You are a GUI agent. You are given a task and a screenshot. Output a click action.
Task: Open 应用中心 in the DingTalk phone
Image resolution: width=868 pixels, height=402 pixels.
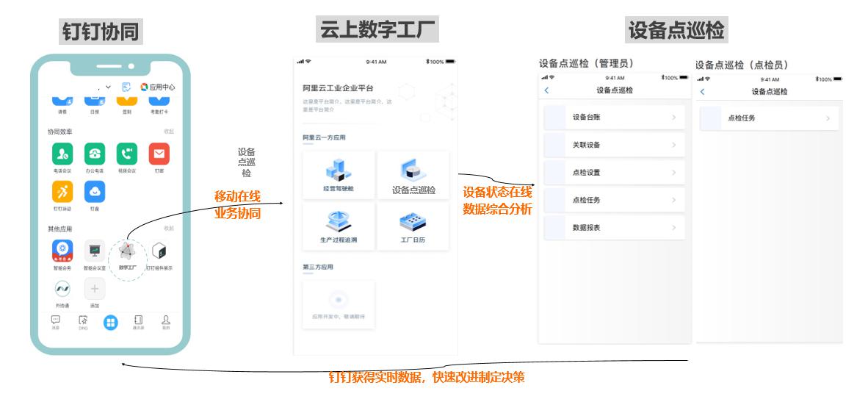tap(158, 87)
